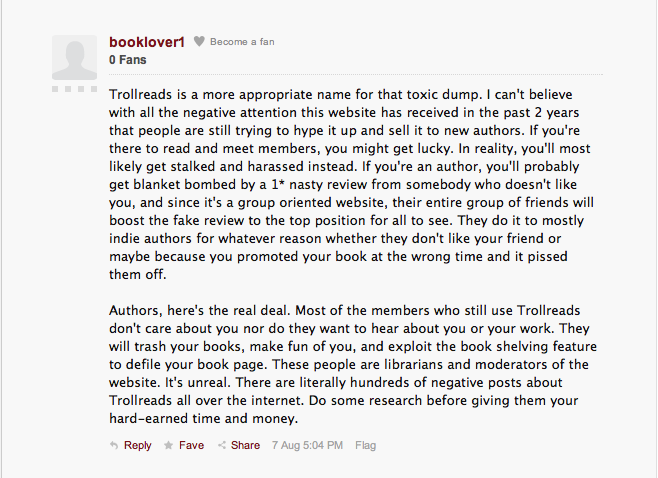
Task: Click the Become a fan text
Action: 242,42
